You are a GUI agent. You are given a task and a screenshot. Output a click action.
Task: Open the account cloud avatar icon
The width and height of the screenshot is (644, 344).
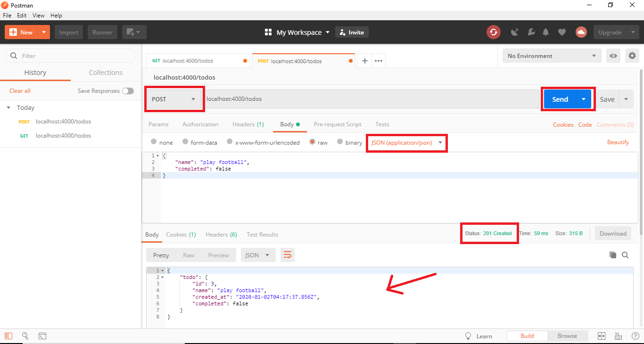click(x=581, y=32)
